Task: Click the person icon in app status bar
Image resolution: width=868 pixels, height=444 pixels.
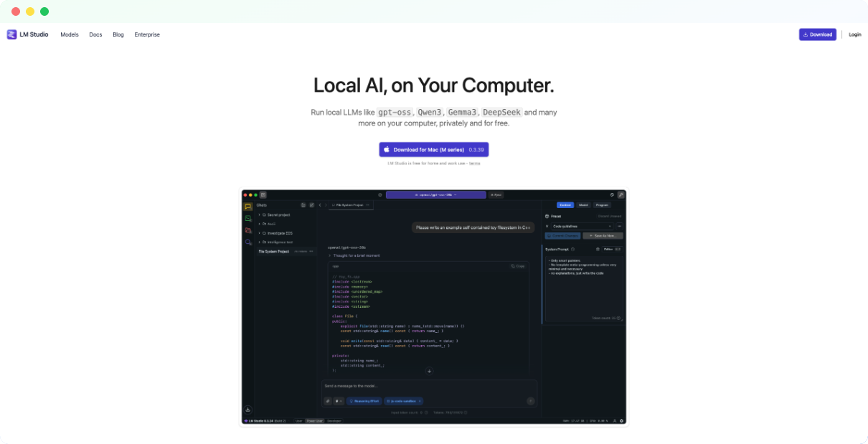Action: 614,421
